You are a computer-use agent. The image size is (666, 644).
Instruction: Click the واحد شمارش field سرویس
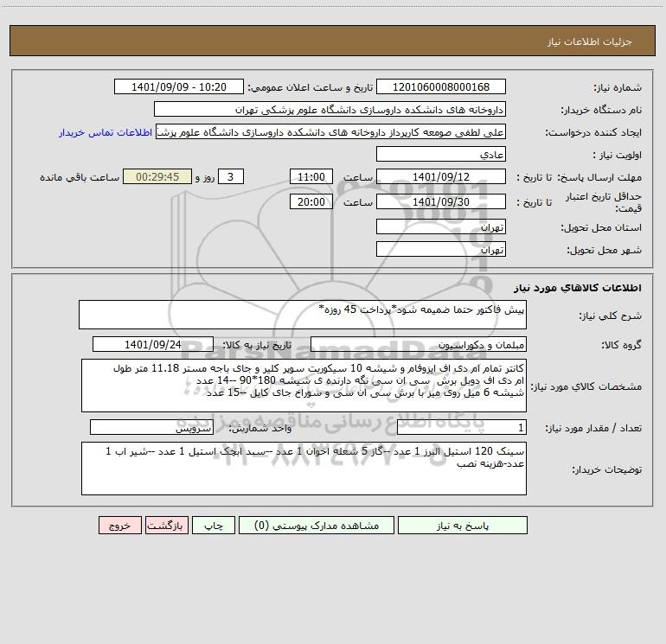click(x=151, y=428)
